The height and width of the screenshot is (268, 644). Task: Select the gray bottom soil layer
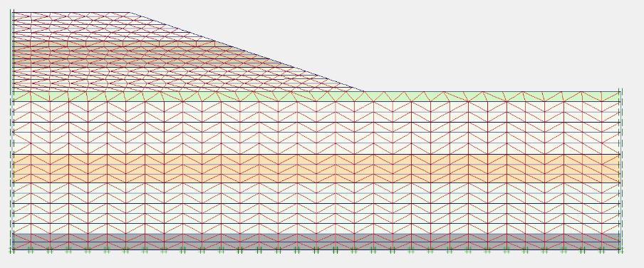316,242
